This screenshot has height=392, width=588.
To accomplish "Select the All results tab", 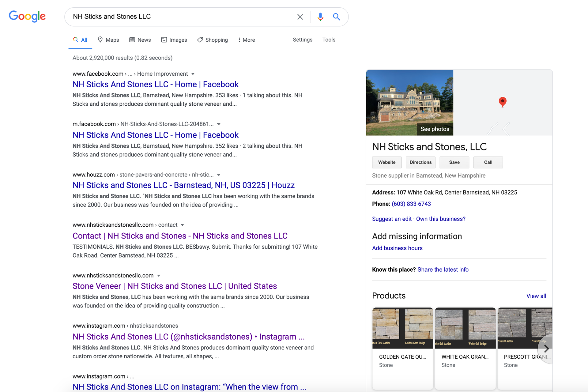I will click(80, 40).
